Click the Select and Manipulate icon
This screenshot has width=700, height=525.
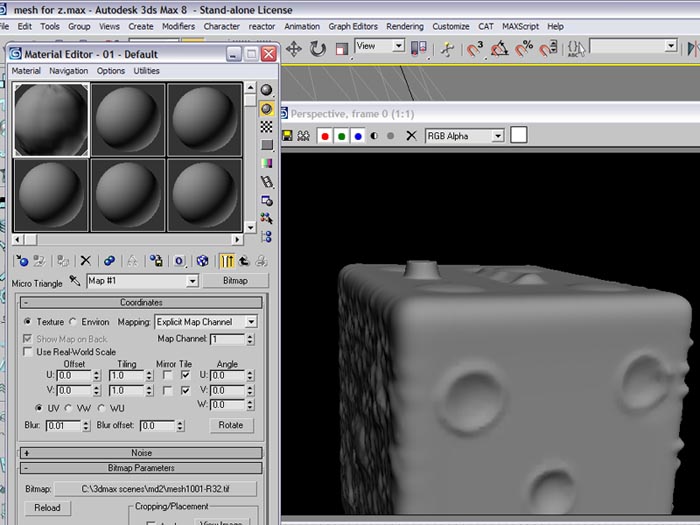pos(446,48)
